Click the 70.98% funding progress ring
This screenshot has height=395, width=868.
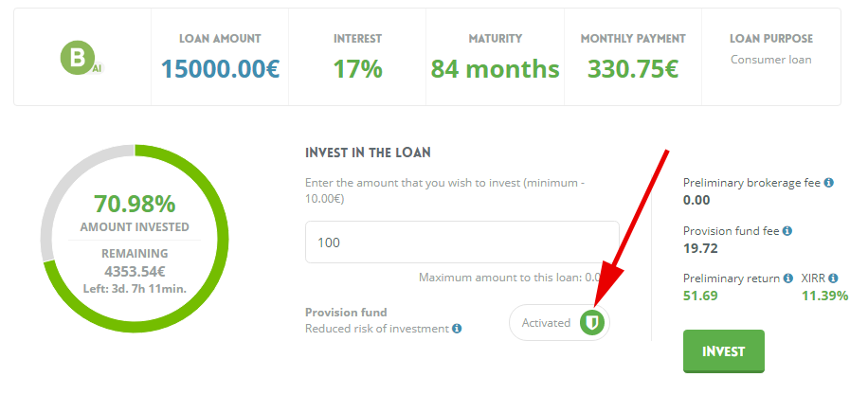point(135,239)
